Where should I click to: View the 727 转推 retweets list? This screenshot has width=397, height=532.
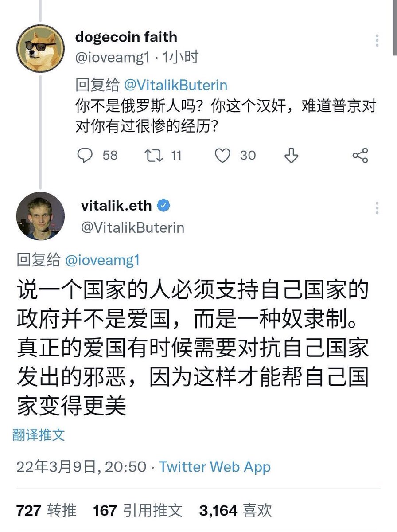pos(47,511)
